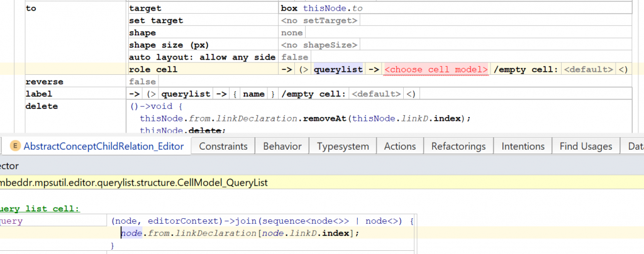Click the <choose cell model> placeholder
The height and width of the screenshot is (254, 644).
(x=436, y=69)
